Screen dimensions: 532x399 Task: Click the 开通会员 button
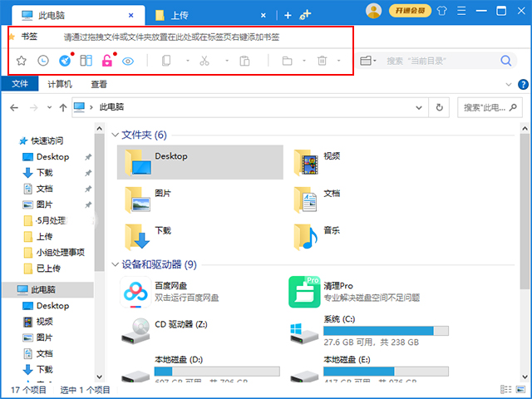click(x=410, y=11)
